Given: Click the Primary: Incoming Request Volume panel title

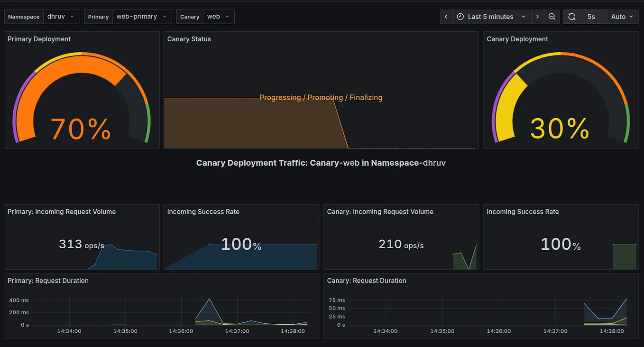Looking at the screenshot, I should click(62, 212).
